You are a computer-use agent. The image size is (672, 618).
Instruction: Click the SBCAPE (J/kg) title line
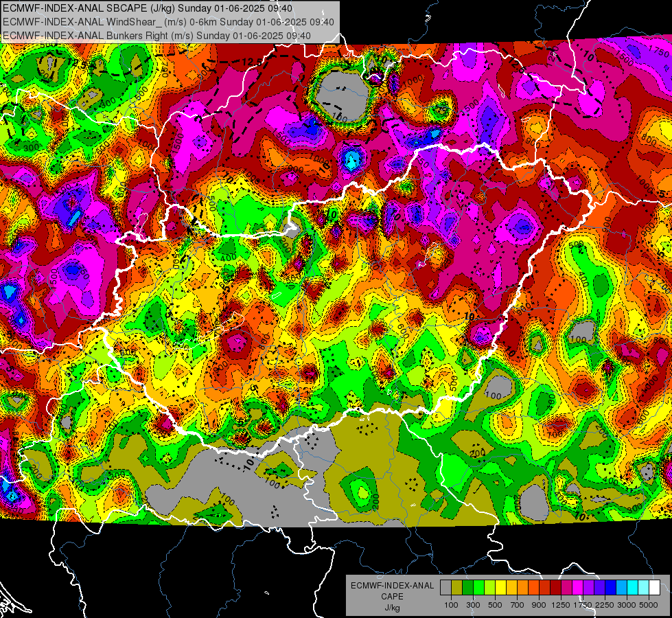[148, 8]
